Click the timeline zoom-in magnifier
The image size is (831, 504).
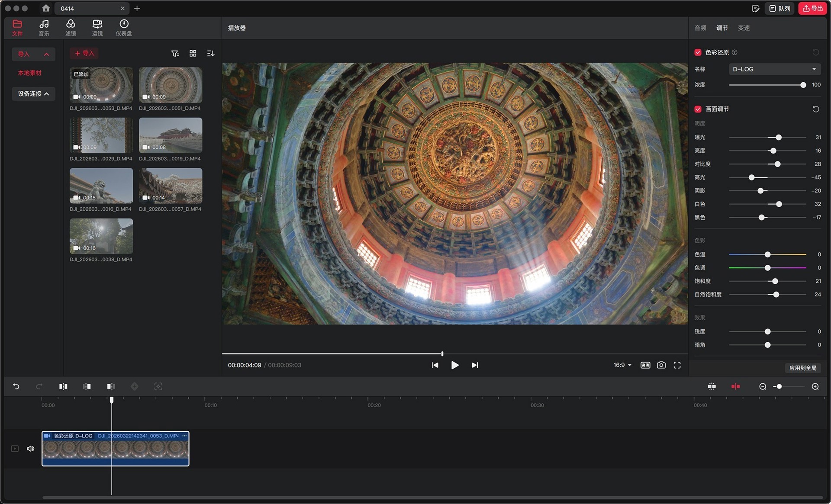(x=815, y=386)
